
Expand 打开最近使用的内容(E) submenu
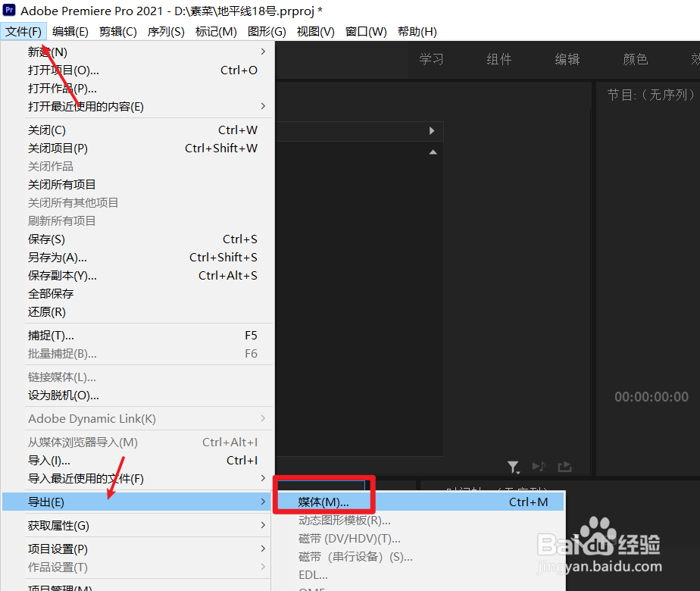[138, 106]
